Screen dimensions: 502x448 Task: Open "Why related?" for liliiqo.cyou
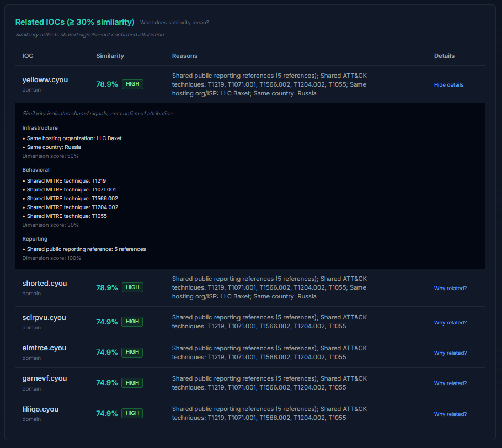point(450,414)
